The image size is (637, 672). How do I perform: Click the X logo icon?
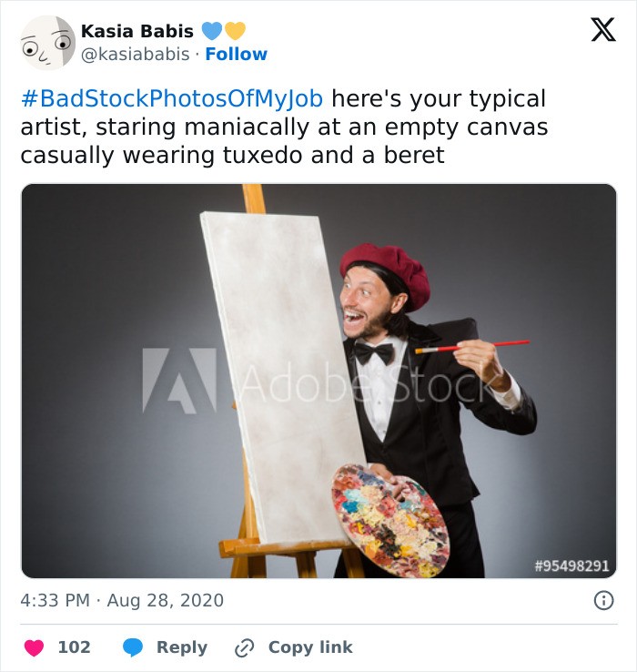pos(602,31)
